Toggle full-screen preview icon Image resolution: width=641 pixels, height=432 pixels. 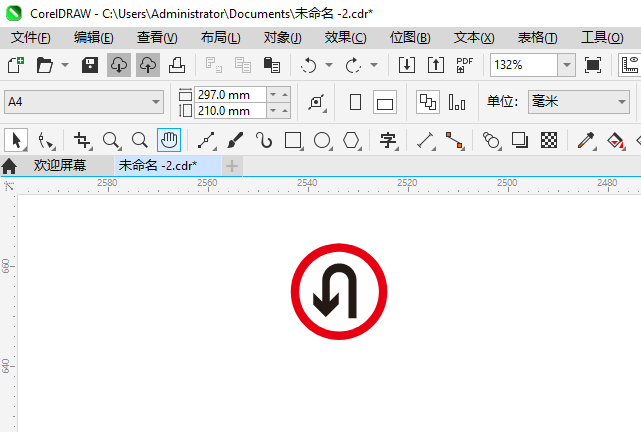593,65
